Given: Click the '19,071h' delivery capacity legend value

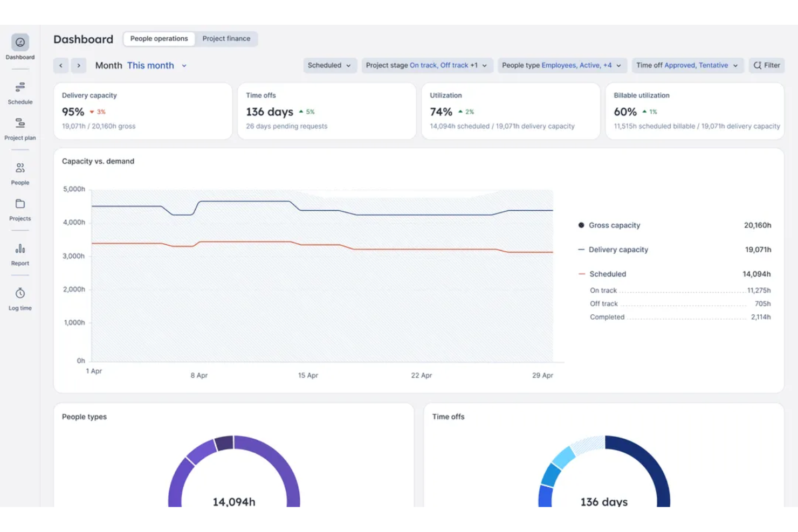Looking at the screenshot, I should (x=758, y=250).
